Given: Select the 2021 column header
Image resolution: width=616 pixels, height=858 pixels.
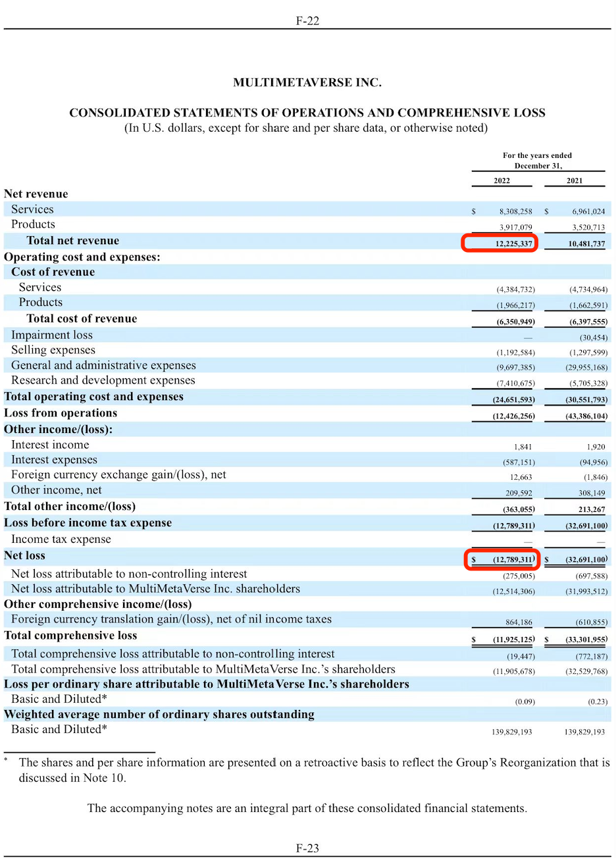Looking at the screenshot, I should [575, 180].
